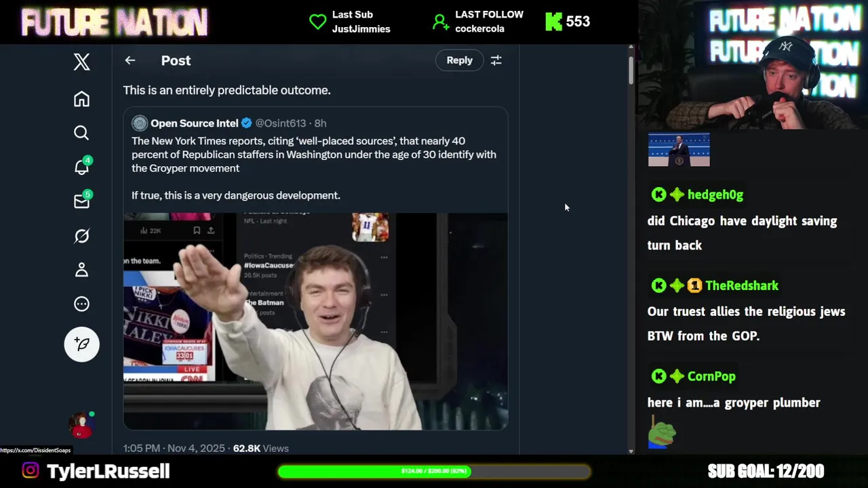Click scrollbar up arrow
This screenshot has height=488, width=868.
[x=631, y=47]
